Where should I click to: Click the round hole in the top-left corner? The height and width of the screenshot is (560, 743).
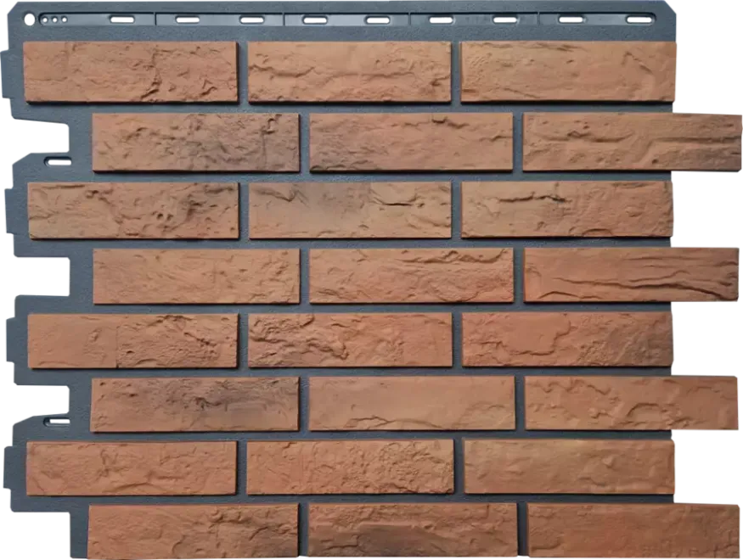[30, 19]
